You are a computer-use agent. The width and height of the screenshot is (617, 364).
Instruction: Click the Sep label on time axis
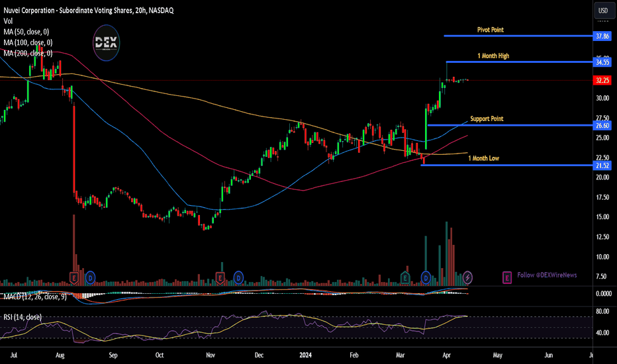[x=113, y=355]
